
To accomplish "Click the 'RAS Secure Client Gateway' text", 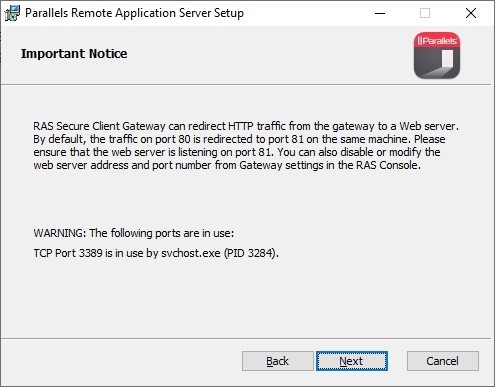I will [99, 126].
